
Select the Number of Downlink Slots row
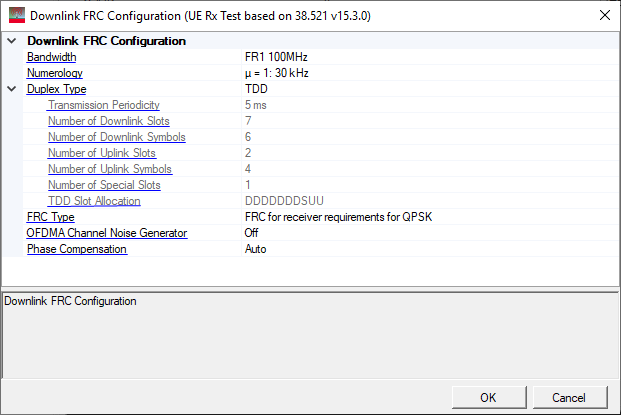pyautogui.click(x=320, y=121)
